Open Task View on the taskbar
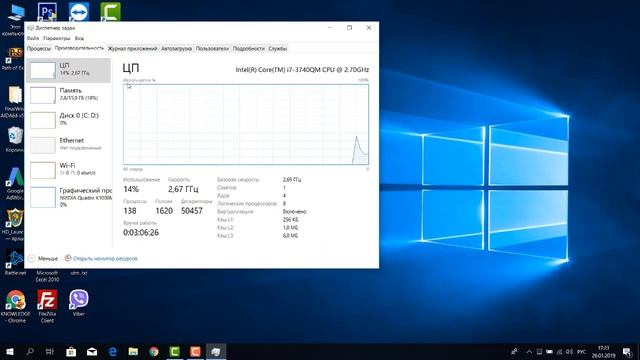Image resolution: width=640 pixels, height=360 pixels. coord(50,351)
